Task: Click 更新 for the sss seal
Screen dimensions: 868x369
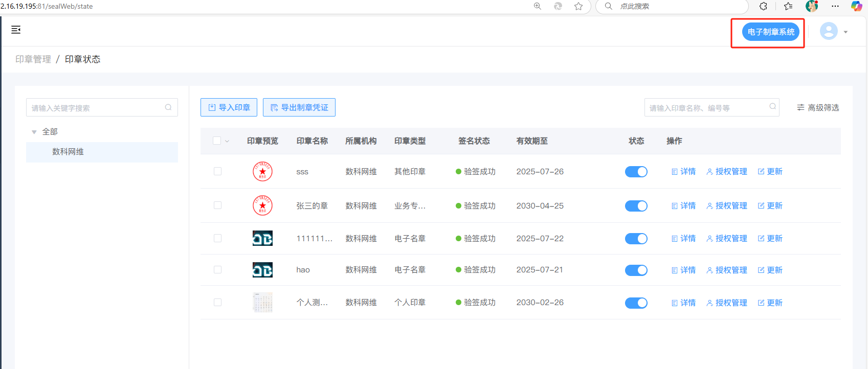Action: tap(770, 172)
